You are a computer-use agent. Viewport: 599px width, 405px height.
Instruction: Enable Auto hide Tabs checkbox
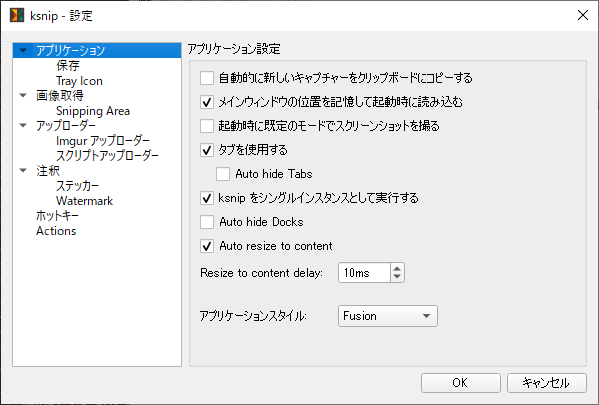(x=223, y=174)
